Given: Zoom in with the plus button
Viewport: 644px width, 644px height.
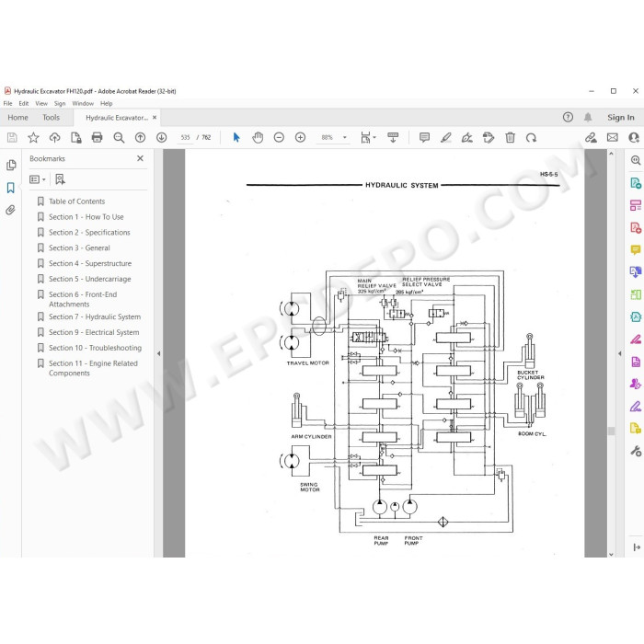Looking at the screenshot, I should (x=300, y=138).
